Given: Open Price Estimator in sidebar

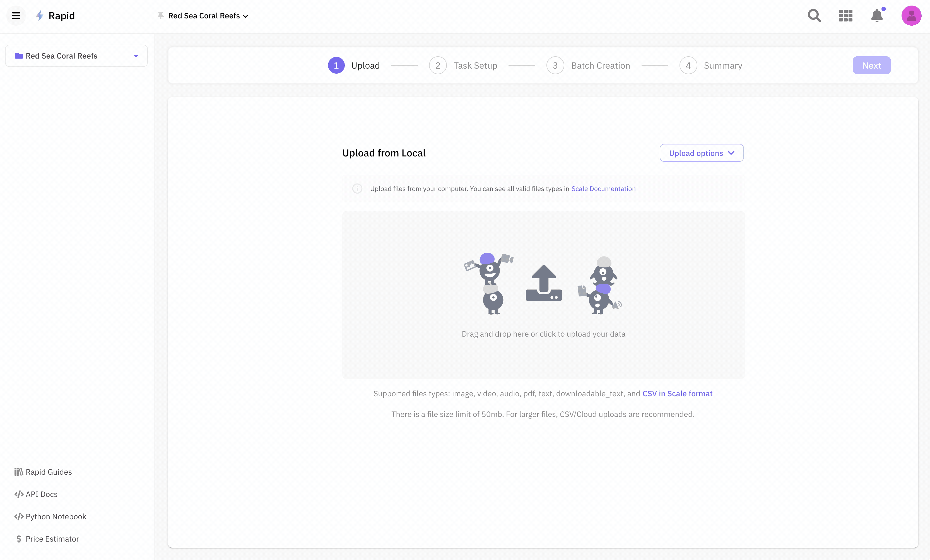Looking at the screenshot, I should coord(52,539).
